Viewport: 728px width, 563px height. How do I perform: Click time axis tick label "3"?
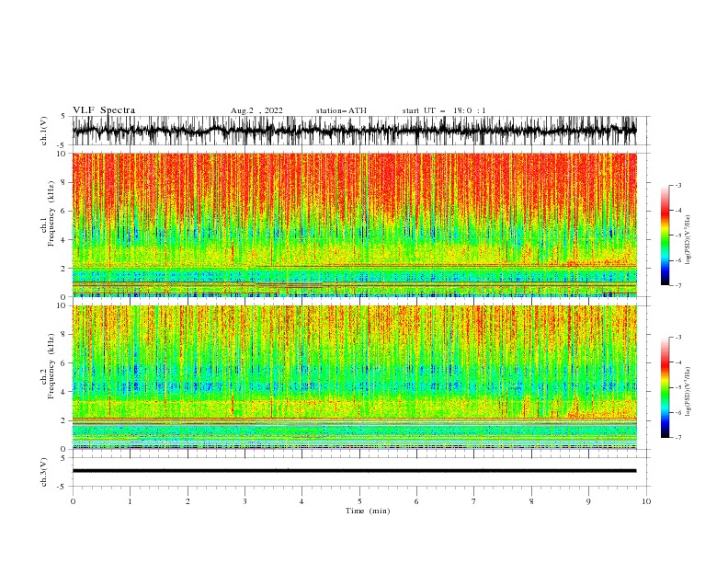245,501
